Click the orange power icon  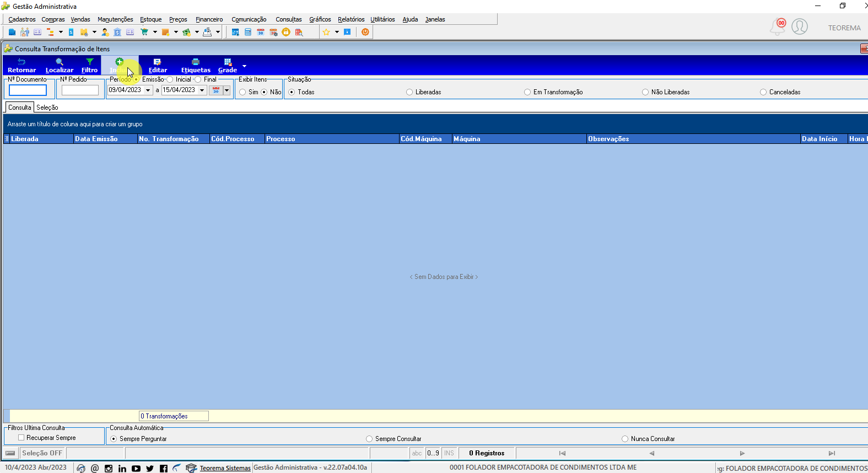click(x=365, y=32)
